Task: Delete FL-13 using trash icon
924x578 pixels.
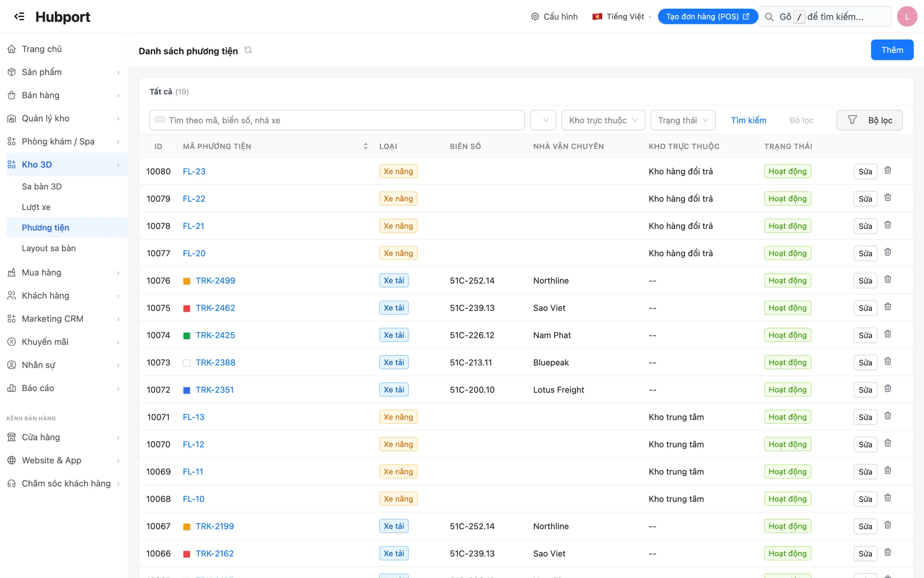Action: pyautogui.click(x=888, y=416)
